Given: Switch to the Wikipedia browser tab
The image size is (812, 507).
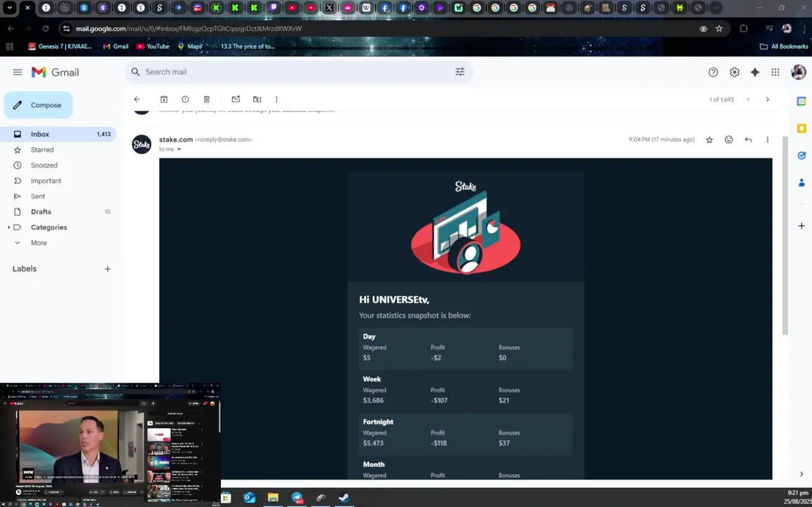Looking at the screenshot, I should coord(366,8).
